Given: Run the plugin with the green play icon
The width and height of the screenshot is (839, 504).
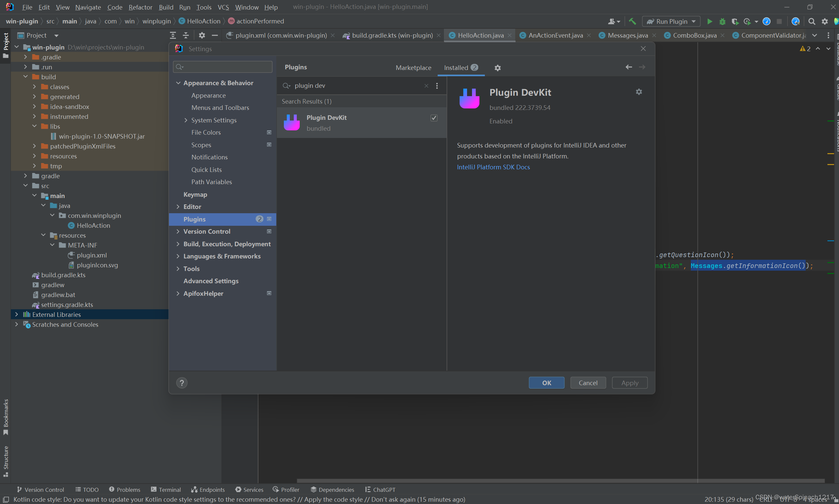Looking at the screenshot, I should point(710,21).
